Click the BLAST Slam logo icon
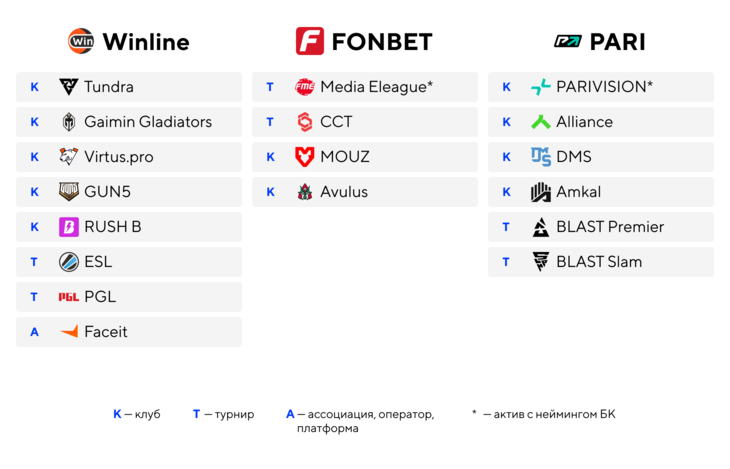The width and height of the screenshot is (730, 469). 541,262
